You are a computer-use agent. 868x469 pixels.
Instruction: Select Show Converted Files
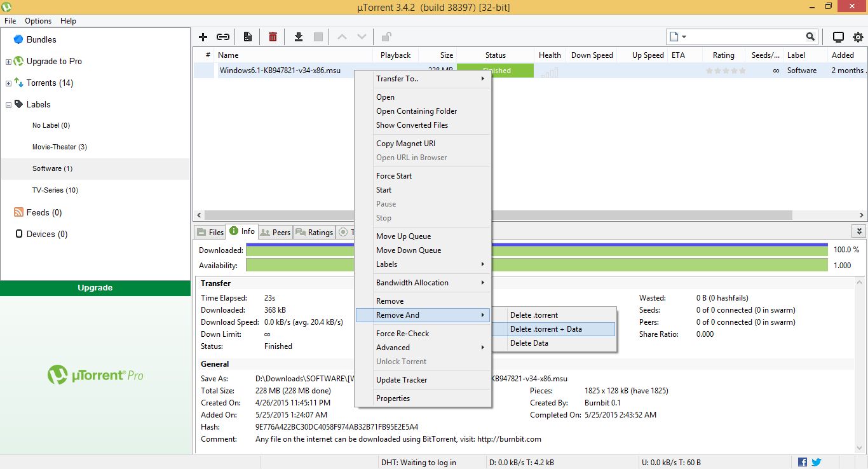click(x=422, y=125)
